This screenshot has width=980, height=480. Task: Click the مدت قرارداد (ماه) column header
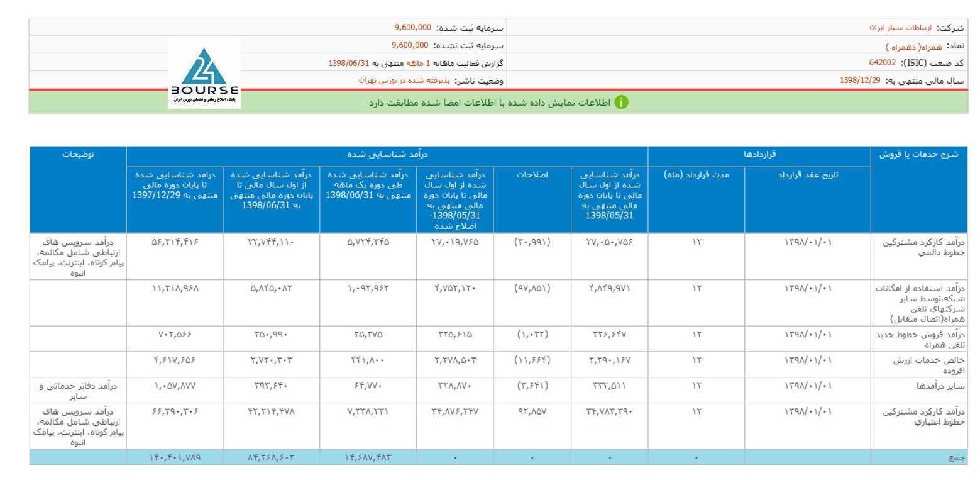(x=696, y=175)
